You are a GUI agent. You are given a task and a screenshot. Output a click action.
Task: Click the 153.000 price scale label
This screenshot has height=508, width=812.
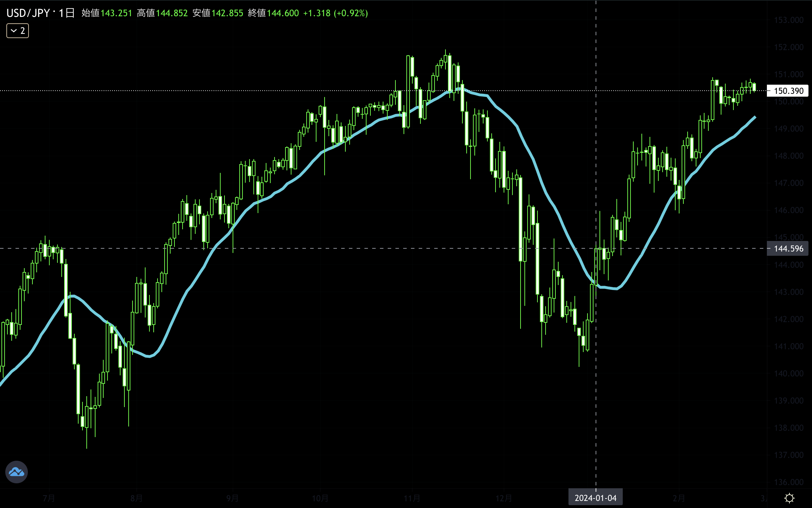[x=788, y=20]
